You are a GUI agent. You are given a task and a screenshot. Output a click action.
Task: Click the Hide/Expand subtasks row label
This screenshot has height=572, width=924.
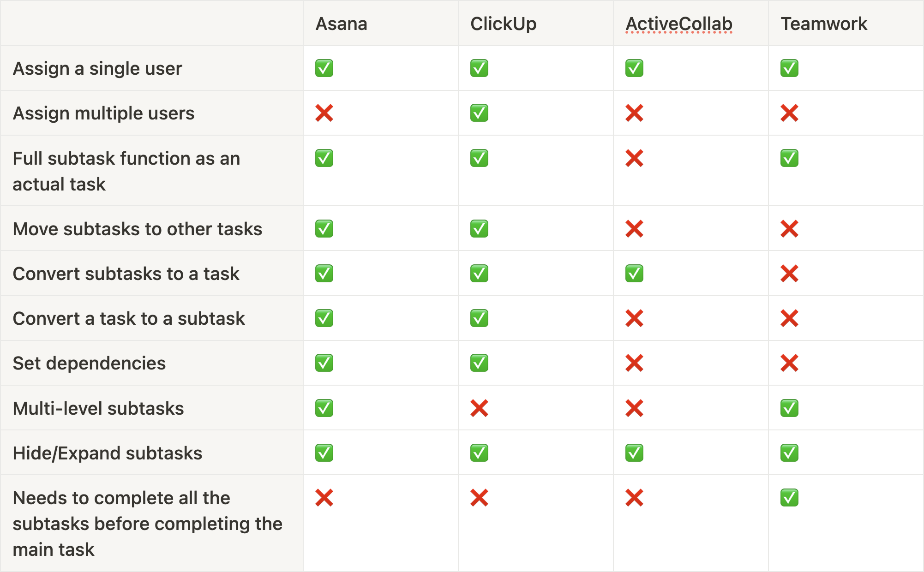click(108, 453)
